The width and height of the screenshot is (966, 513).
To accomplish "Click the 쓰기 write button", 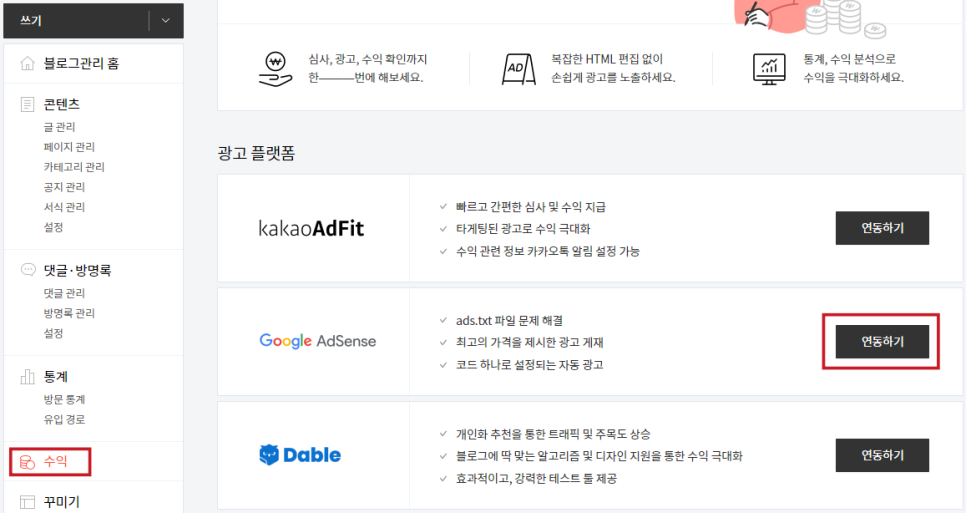I will (x=76, y=20).
